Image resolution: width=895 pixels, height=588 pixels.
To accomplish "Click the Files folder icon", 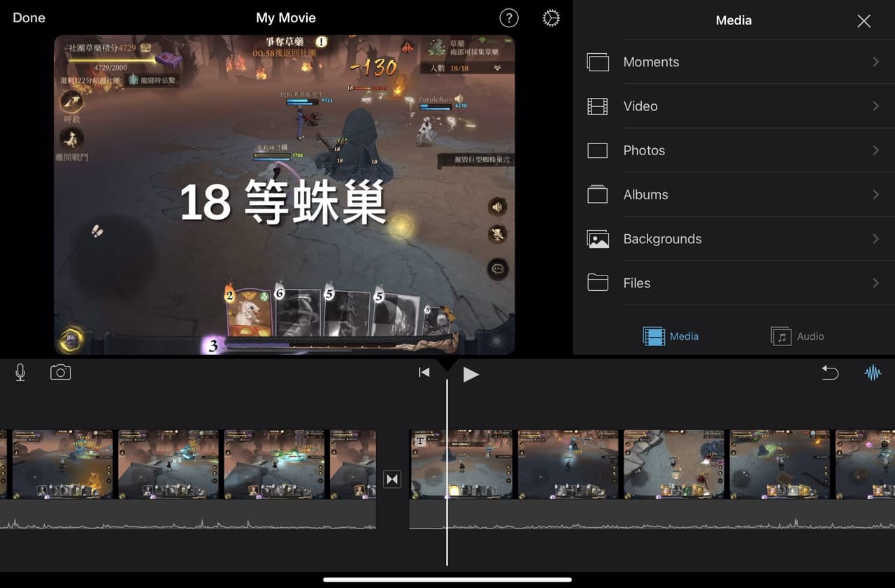I will point(598,282).
